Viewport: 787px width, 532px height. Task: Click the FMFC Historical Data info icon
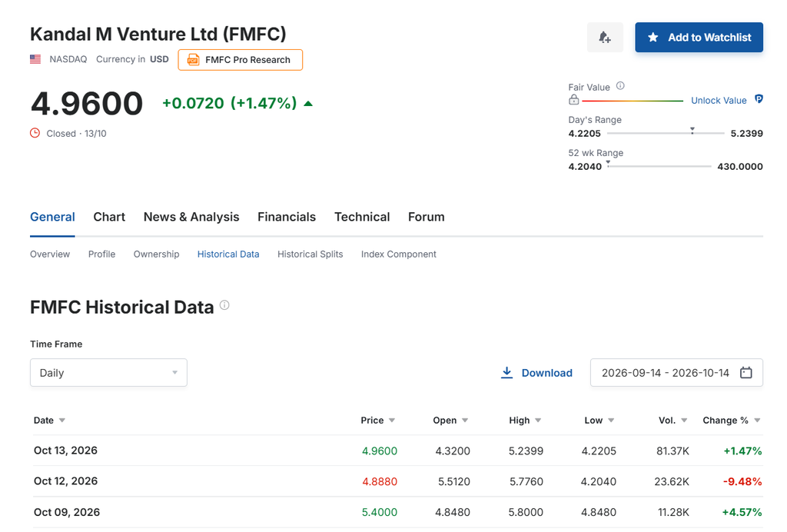(x=225, y=305)
